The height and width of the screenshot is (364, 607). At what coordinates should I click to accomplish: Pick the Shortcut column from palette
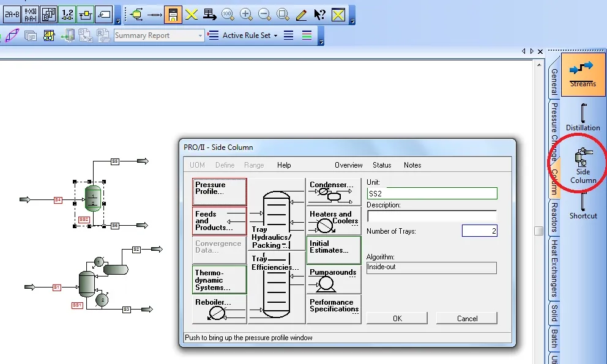click(583, 206)
